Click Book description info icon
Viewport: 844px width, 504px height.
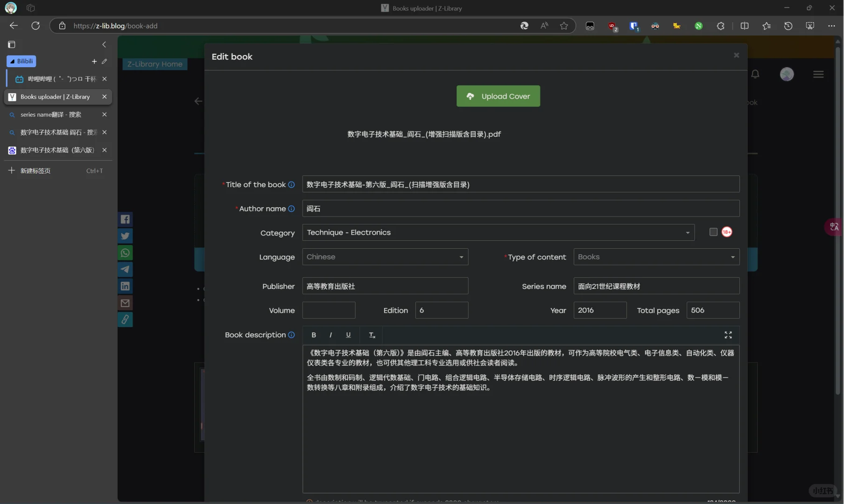tap(291, 335)
